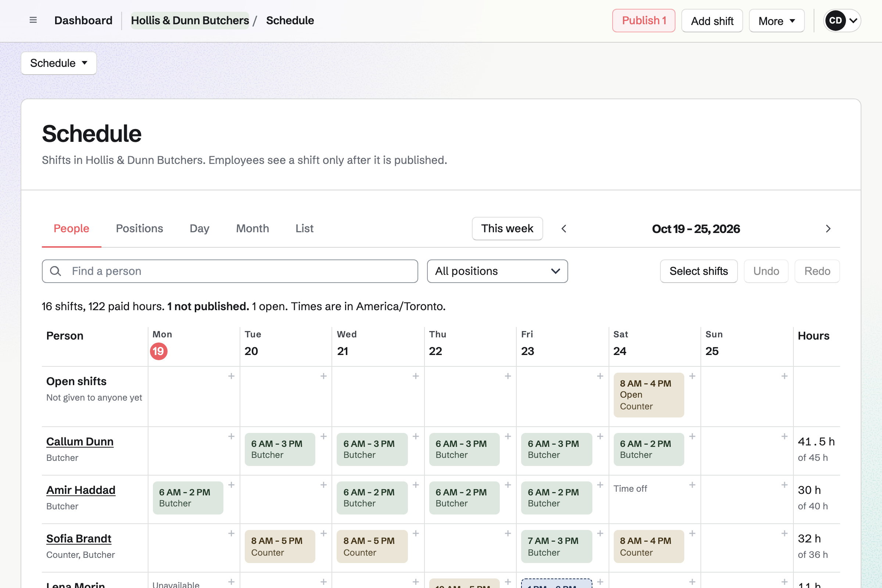Screen dimensions: 882x588
Task: Add Tuesday shift for Amir Haddad via plus
Action: click(324, 485)
